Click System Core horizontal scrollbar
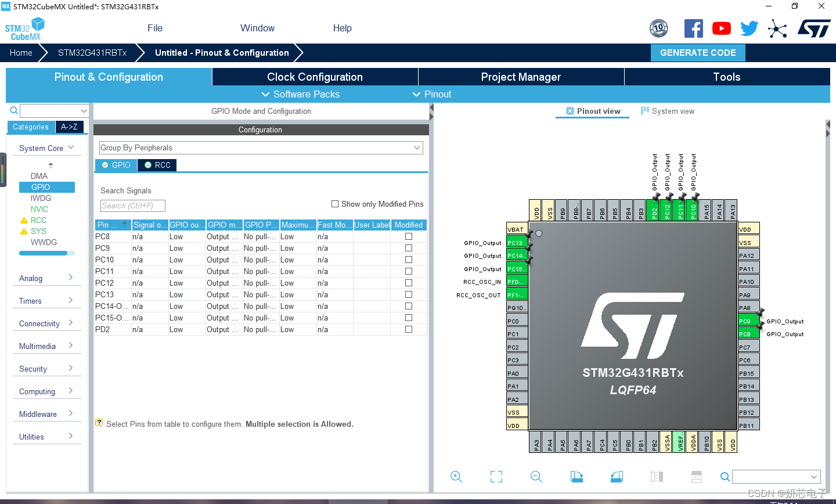Viewport: 836px width, 504px height. click(x=44, y=253)
